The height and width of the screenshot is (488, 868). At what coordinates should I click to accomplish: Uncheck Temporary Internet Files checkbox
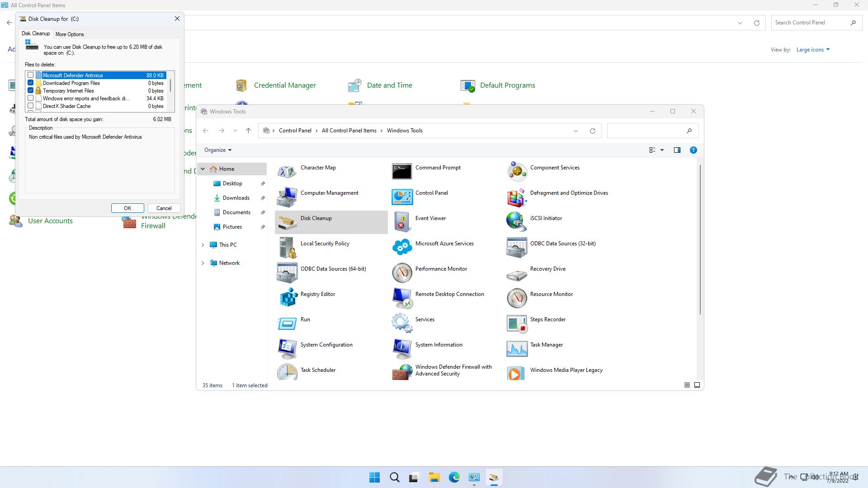pyautogui.click(x=31, y=90)
